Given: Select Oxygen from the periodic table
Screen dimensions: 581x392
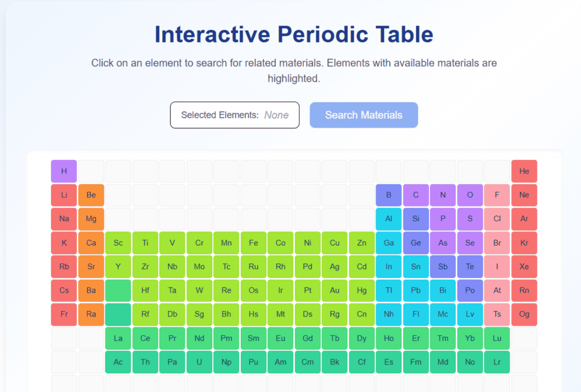Looking at the screenshot, I should tap(470, 195).
